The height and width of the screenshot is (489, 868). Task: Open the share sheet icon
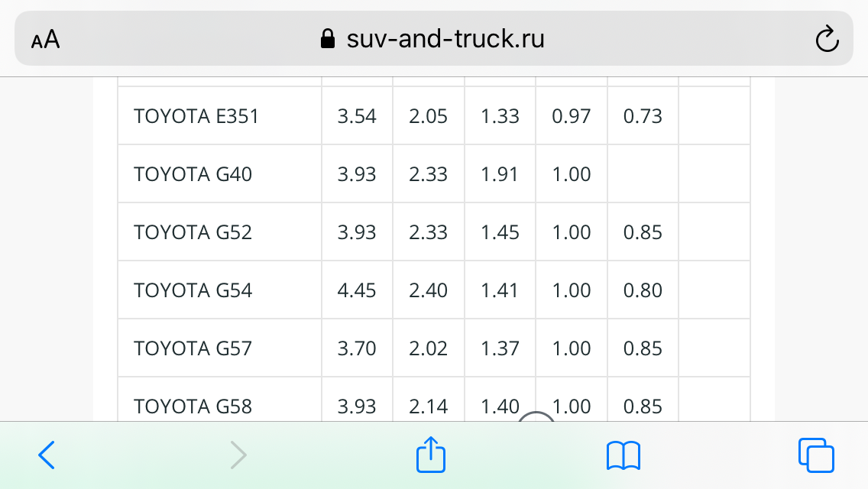tap(431, 454)
